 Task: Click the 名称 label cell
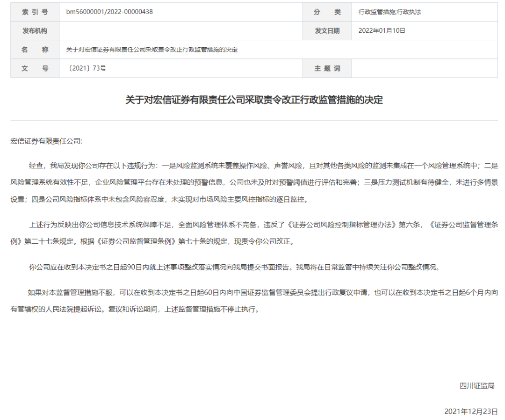click(x=35, y=49)
